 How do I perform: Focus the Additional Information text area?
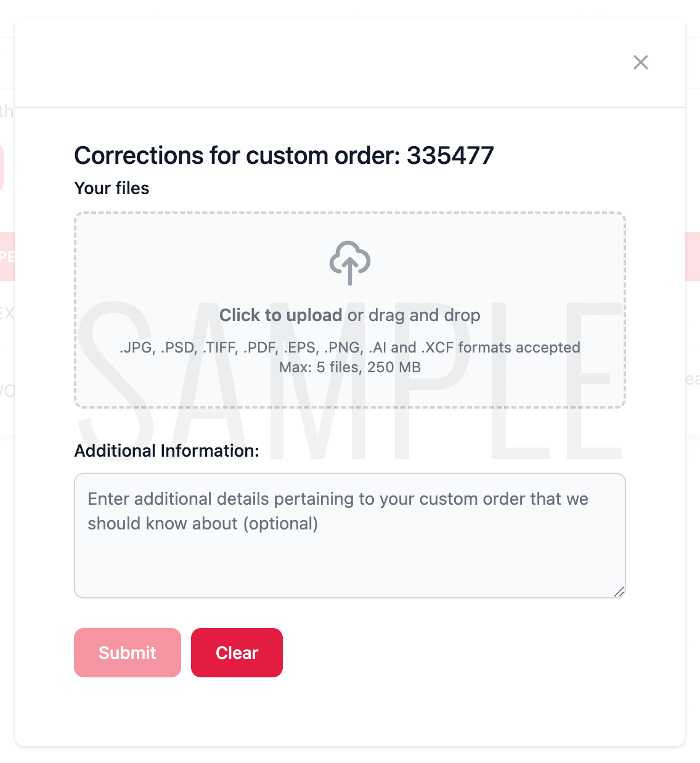[350, 536]
